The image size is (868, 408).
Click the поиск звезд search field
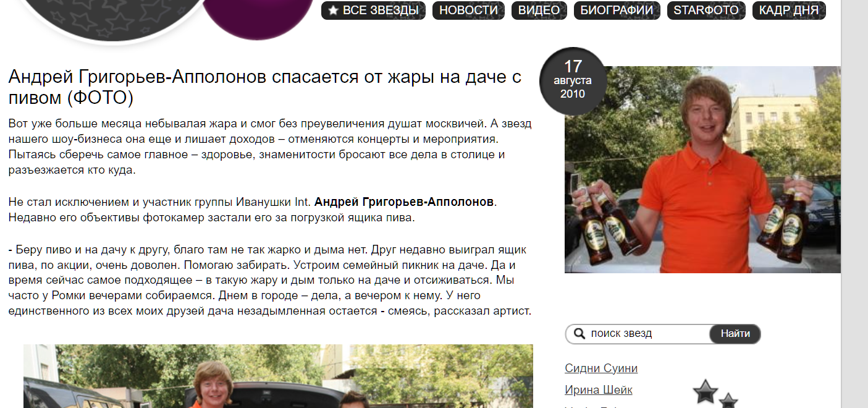[x=647, y=334]
